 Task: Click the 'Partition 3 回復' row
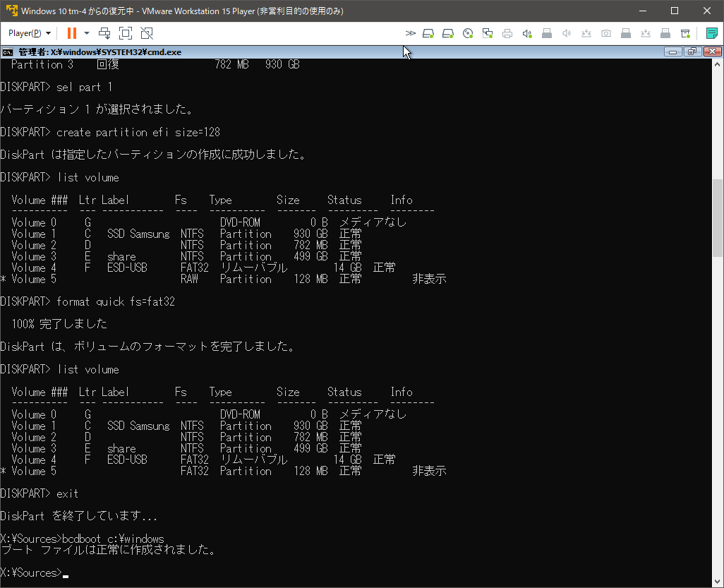click(x=155, y=65)
